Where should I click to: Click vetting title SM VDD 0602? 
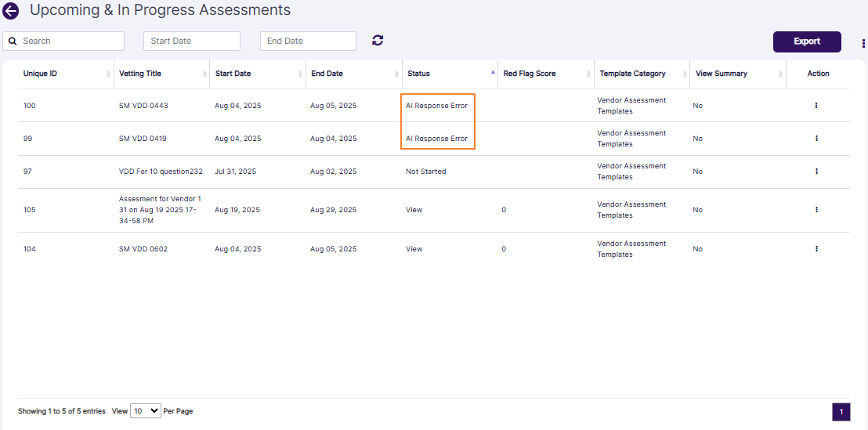pyautogui.click(x=143, y=249)
